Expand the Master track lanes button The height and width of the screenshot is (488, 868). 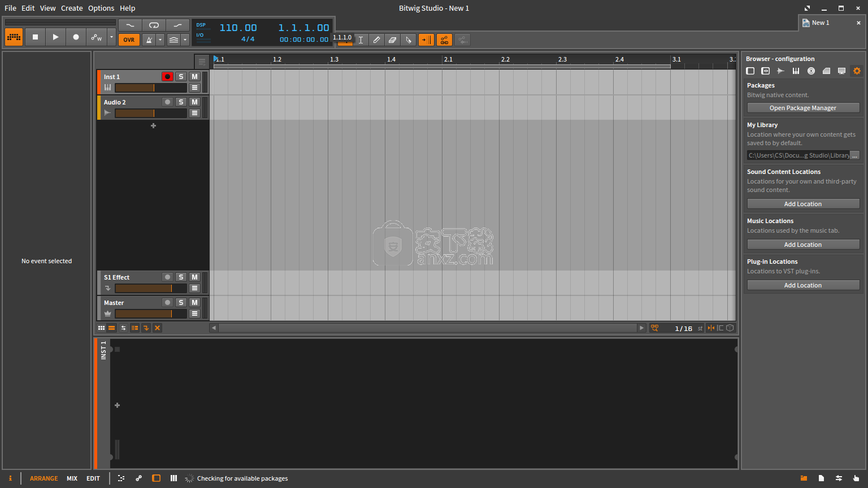(x=194, y=313)
